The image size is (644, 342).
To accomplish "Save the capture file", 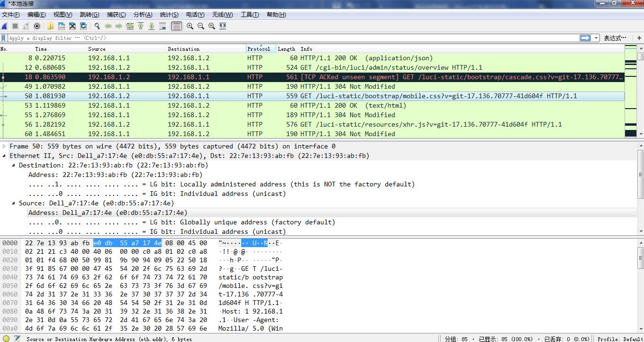I will point(62,26).
